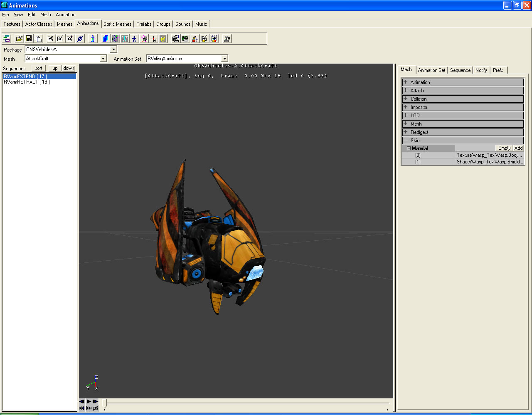
Task: Expand the Collision property group
Action: (x=405, y=99)
